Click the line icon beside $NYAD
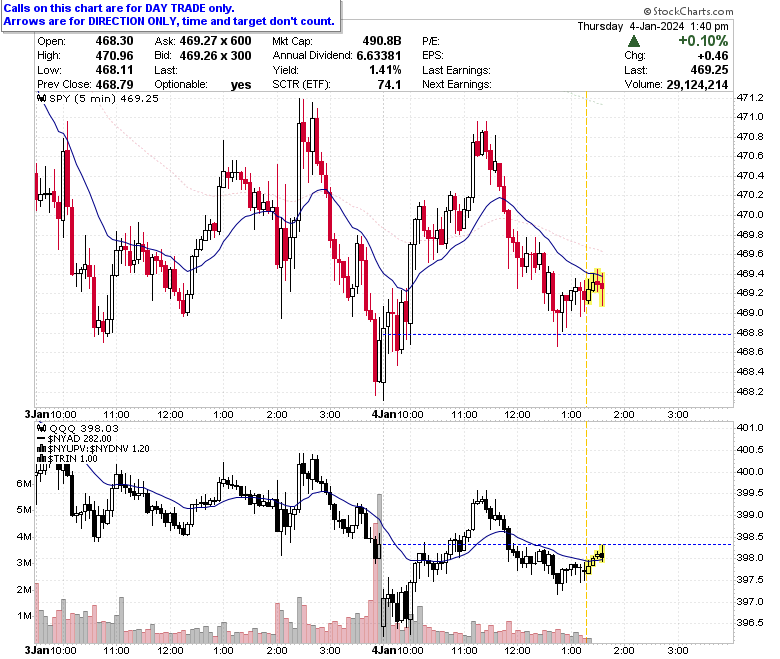 tap(42, 439)
